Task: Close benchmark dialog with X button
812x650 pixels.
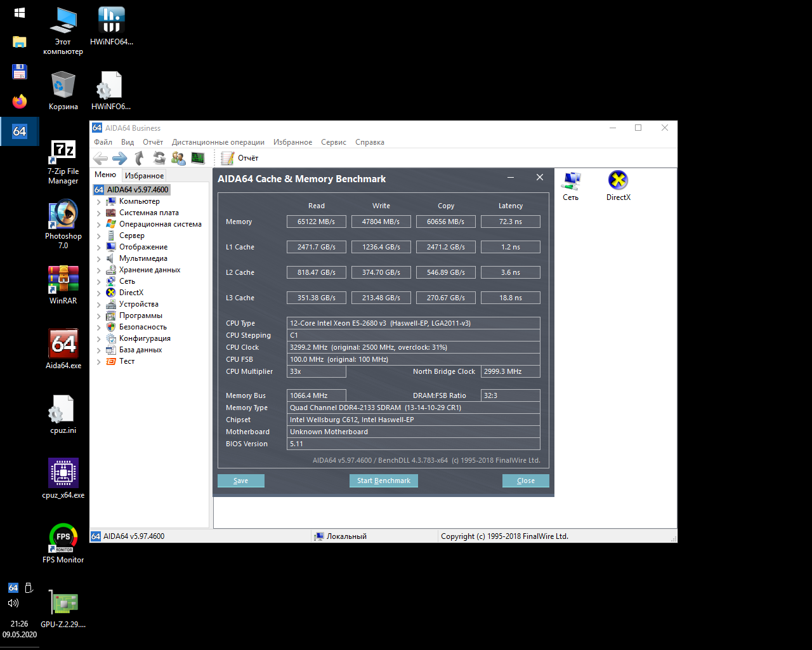Action: point(540,178)
